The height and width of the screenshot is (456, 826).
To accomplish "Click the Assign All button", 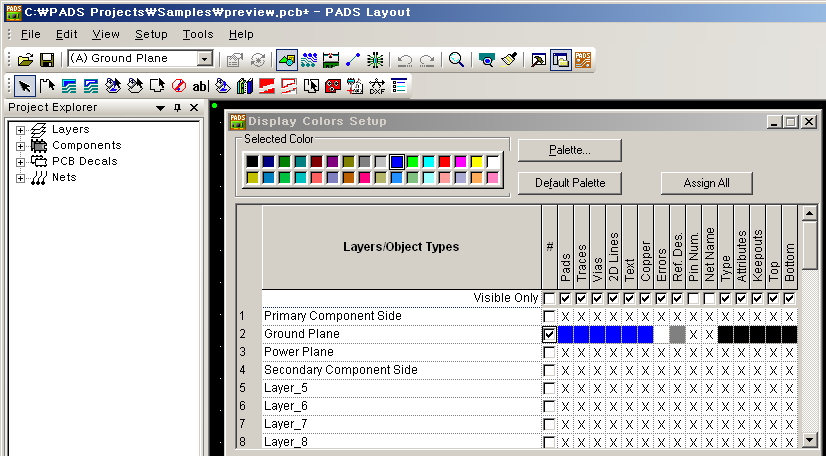I will click(706, 183).
